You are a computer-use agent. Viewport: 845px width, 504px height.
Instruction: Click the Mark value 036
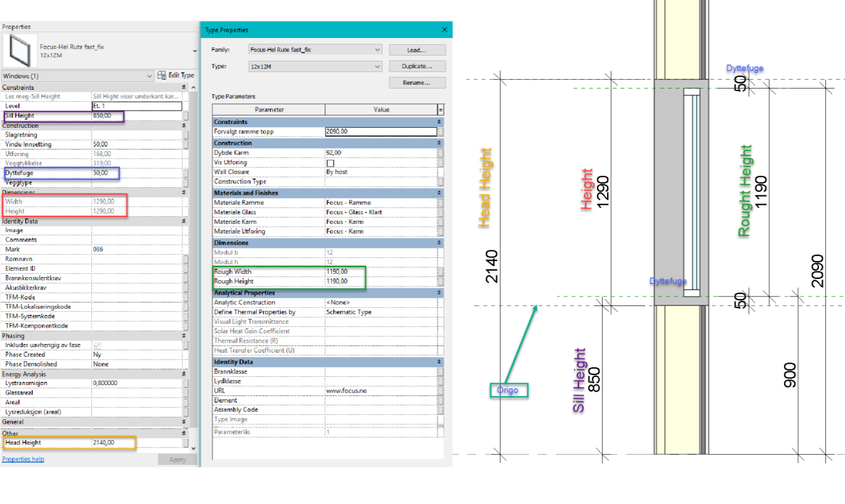[137, 250]
